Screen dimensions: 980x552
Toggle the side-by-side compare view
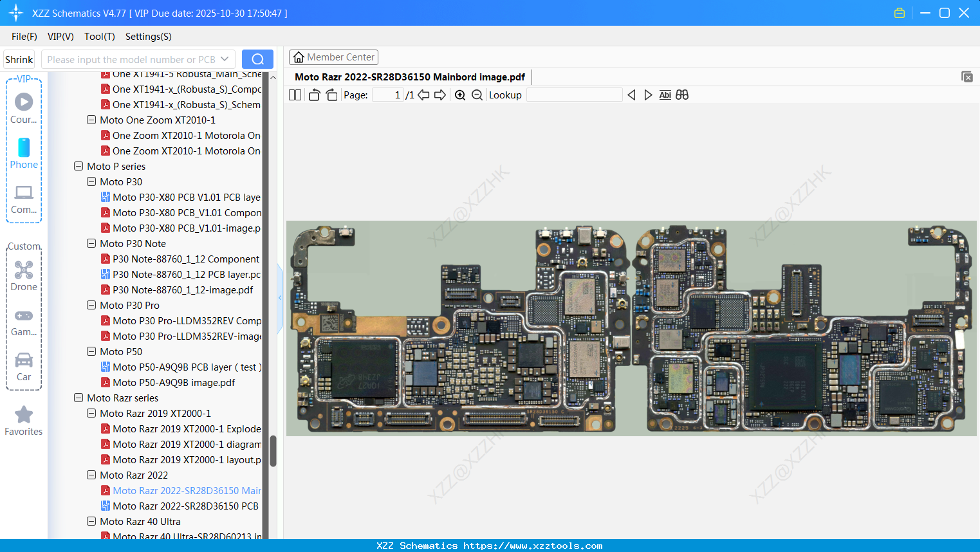(x=682, y=95)
